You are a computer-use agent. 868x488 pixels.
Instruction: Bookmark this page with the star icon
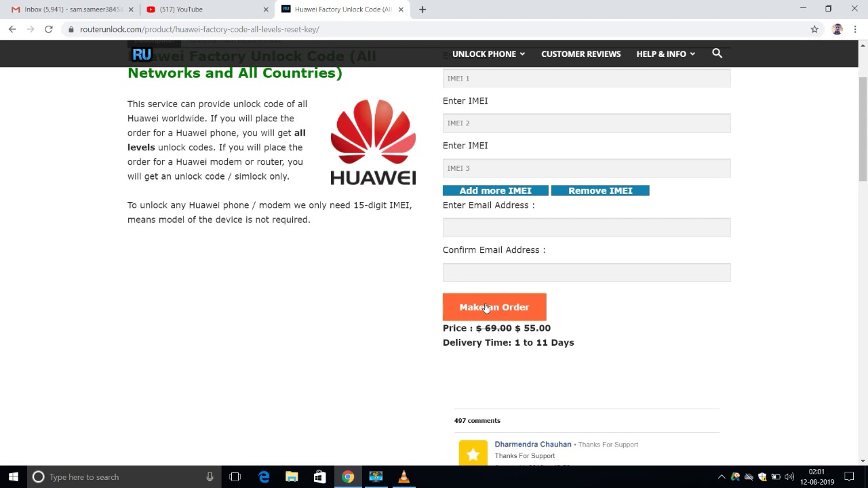coord(814,29)
